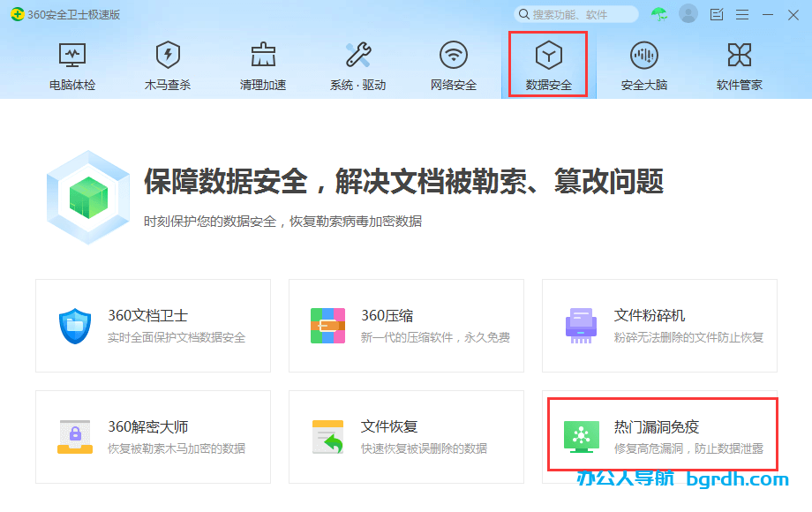
Task: Open the hamburger main menu
Action: point(741,14)
